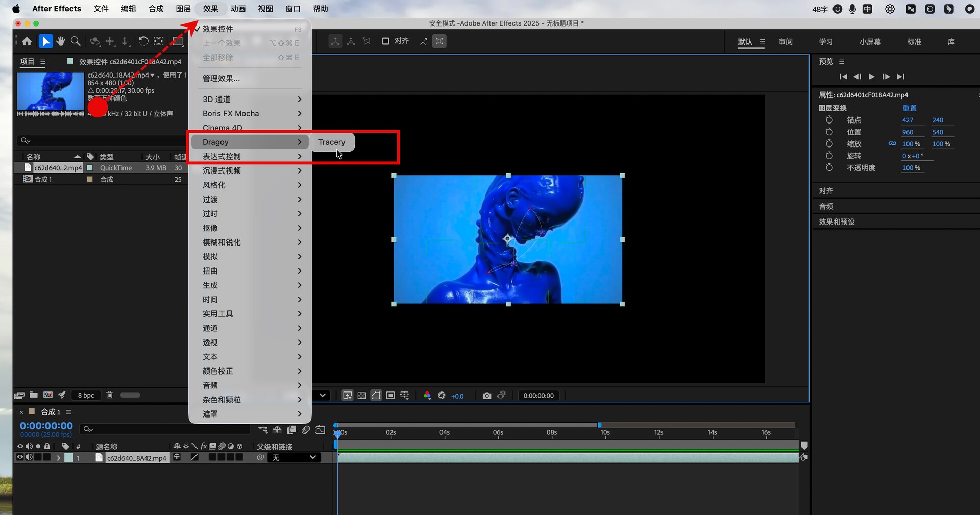Toggle scale constrain proportions link

[x=892, y=144]
